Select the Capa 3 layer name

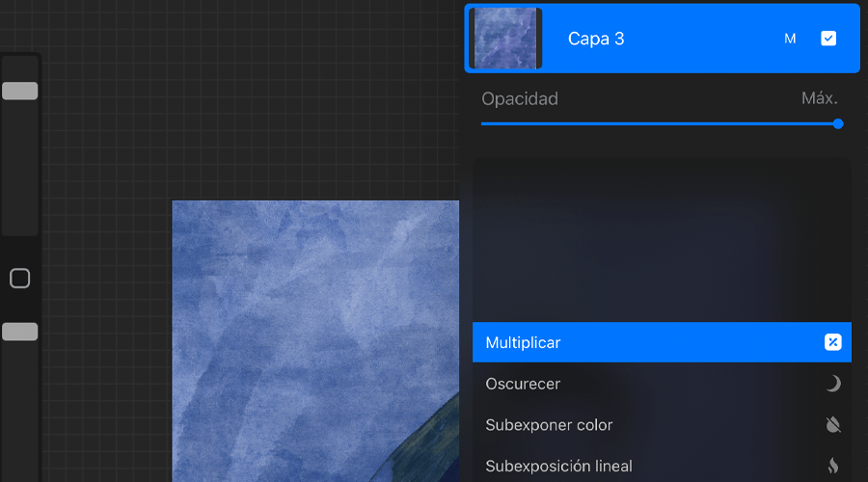[x=596, y=39]
